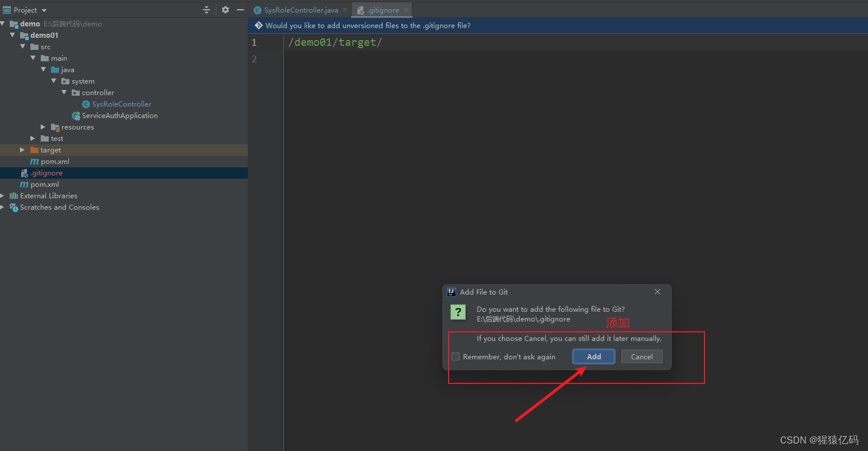Select pom.xml under demo01
The image size is (868, 451).
point(55,161)
